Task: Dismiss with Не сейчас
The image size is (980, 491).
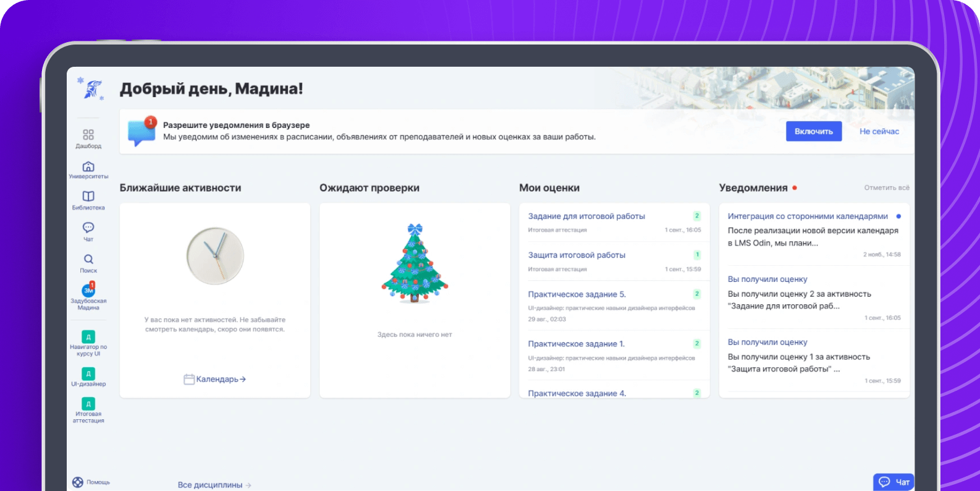Action: tap(879, 131)
